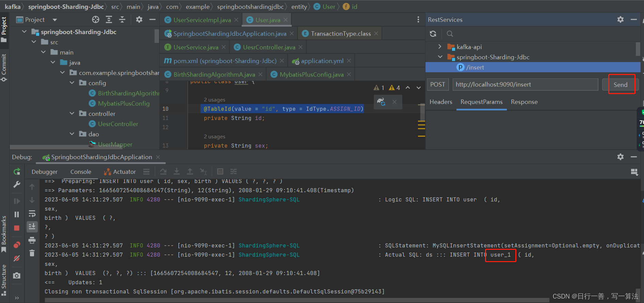The height and width of the screenshot is (303, 644).
Task: Collapse controller package
Action: click(72, 113)
